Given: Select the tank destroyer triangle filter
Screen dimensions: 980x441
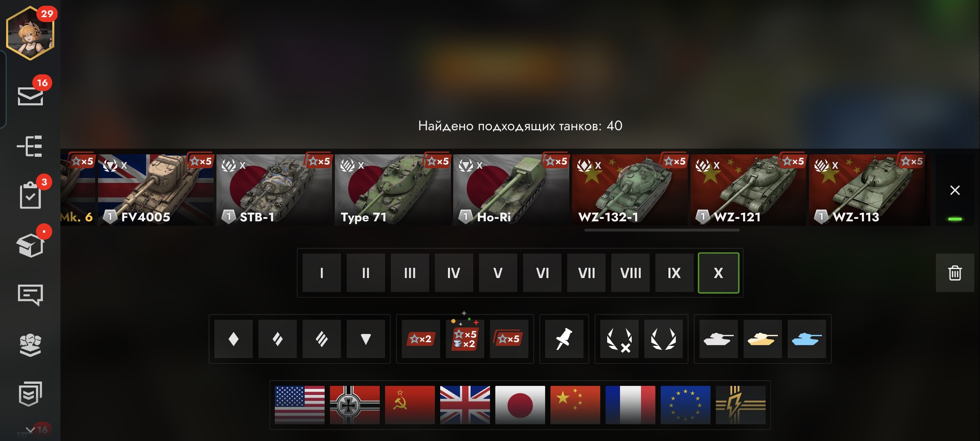Looking at the screenshot, I should tap(366, 339).
